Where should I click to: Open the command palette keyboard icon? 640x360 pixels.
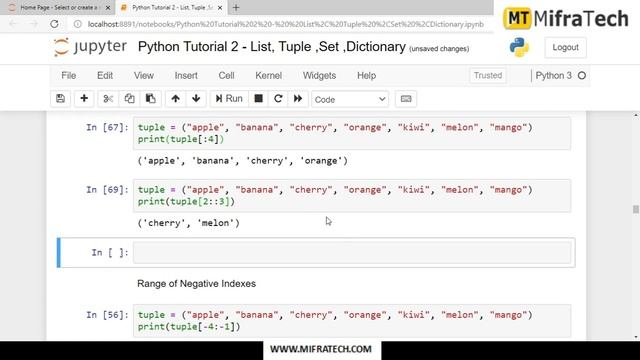tap(406, 99)
